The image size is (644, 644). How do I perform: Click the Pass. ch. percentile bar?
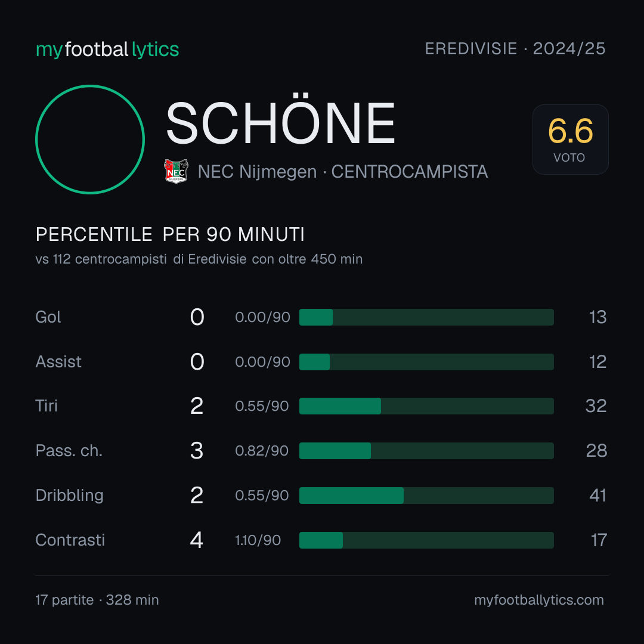[x=426, y=451]
